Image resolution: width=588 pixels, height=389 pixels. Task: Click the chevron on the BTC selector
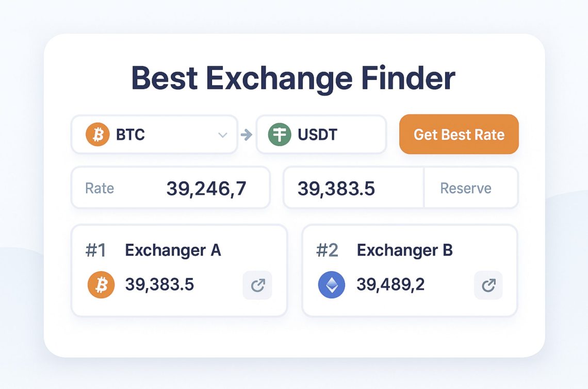click(x=222, y=134)
